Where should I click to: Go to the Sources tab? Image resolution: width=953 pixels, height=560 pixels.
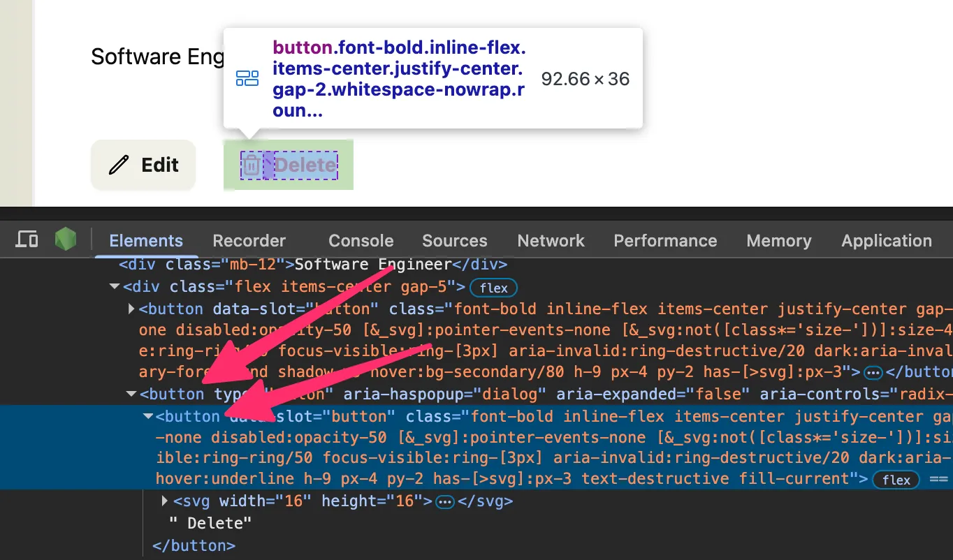(454, 241)
